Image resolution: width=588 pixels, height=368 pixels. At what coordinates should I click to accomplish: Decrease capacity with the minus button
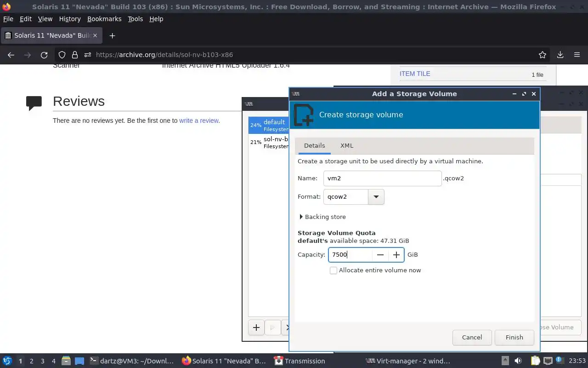[380, 255]
